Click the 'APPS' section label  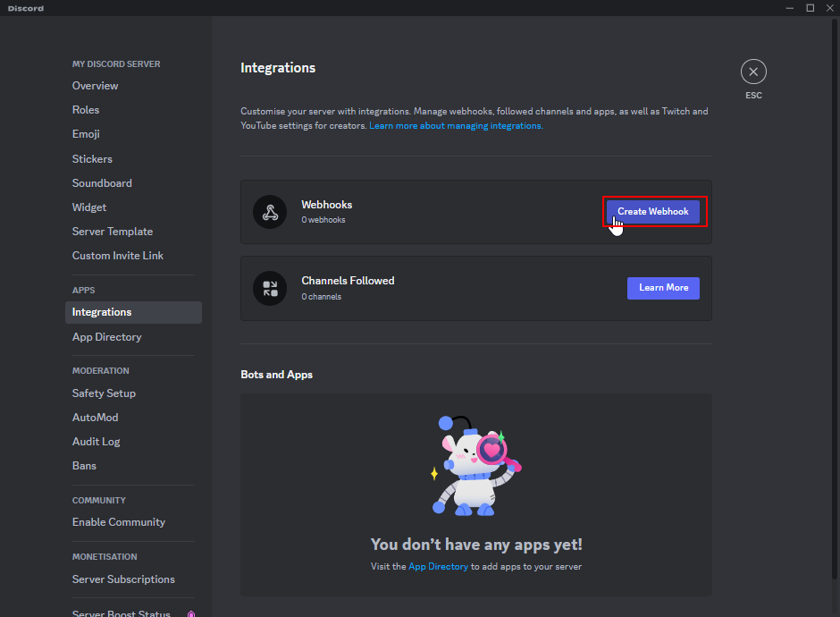pyautogui.click(x=84, y=290)
